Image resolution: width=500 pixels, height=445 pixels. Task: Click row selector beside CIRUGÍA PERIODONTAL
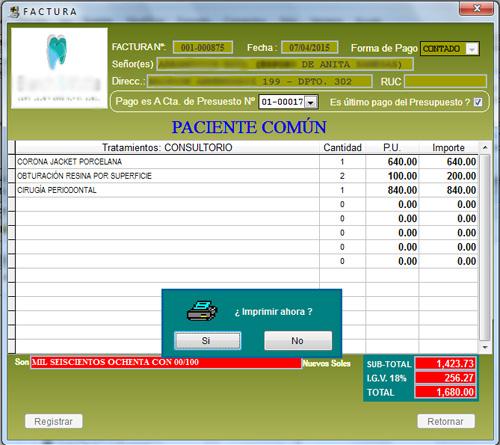(12, 190)
